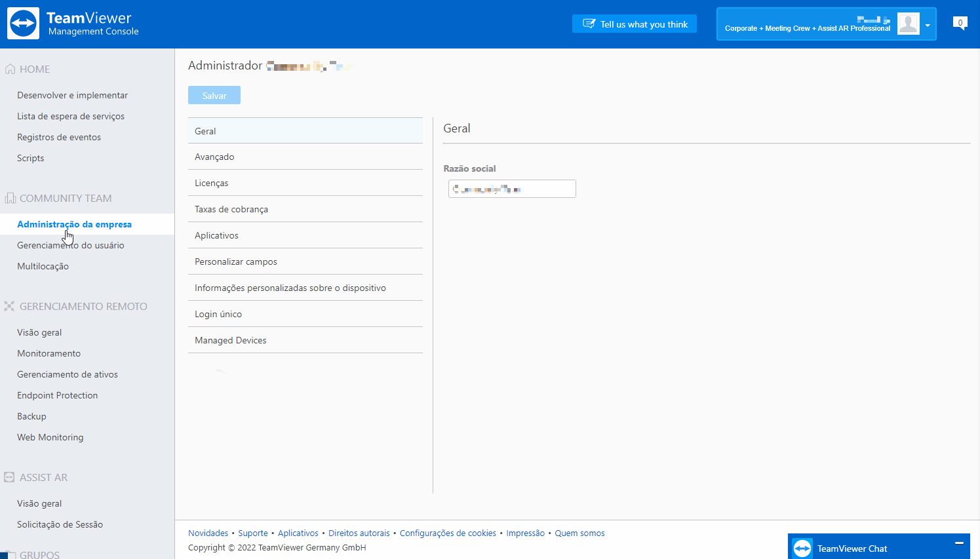The image size is (980, 559).
Task: Click the Razão social input field
Action: pos(512,189)
